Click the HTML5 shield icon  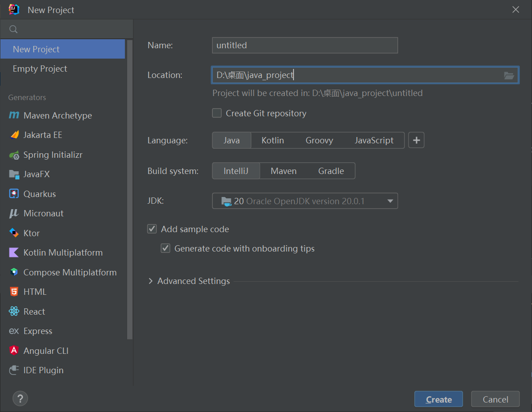[14, 292]
